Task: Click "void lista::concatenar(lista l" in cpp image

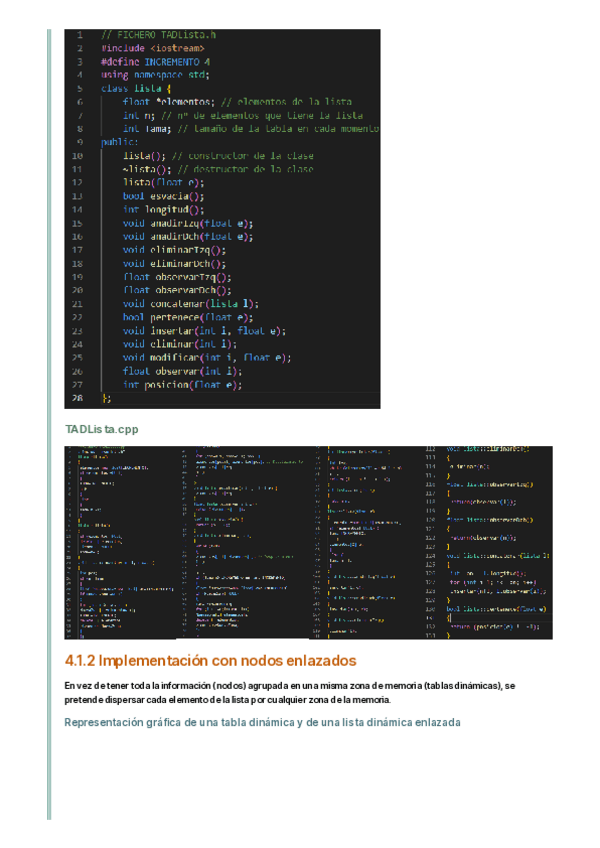Action: click(498, 555)
